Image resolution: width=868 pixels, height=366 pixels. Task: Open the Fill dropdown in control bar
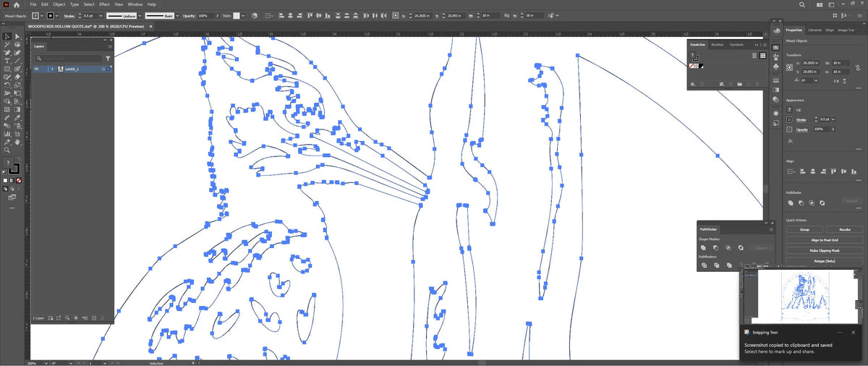pyautogui.click(x=42, y=16)
